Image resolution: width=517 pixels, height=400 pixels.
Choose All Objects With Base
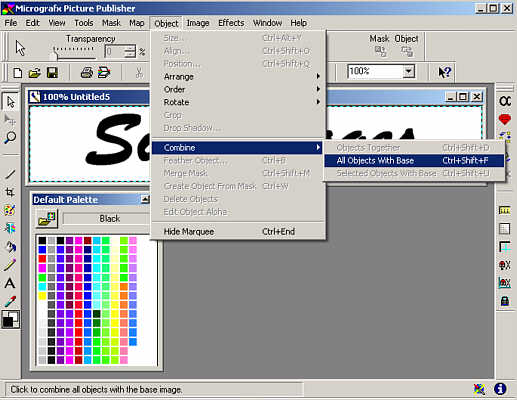pyautogui.click(x=414, y=161)
